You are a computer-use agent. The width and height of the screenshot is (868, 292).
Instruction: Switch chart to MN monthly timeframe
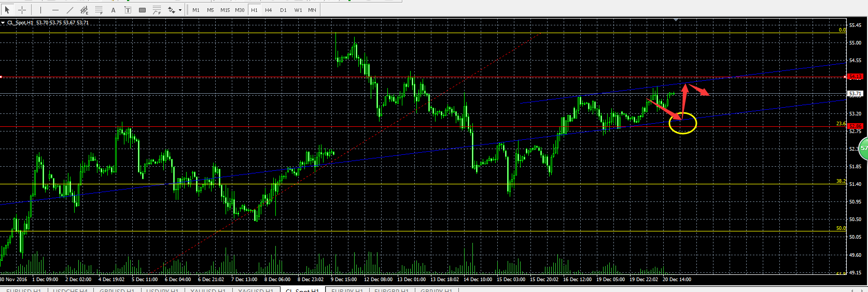pyautogui.click(x=312, y=10)
